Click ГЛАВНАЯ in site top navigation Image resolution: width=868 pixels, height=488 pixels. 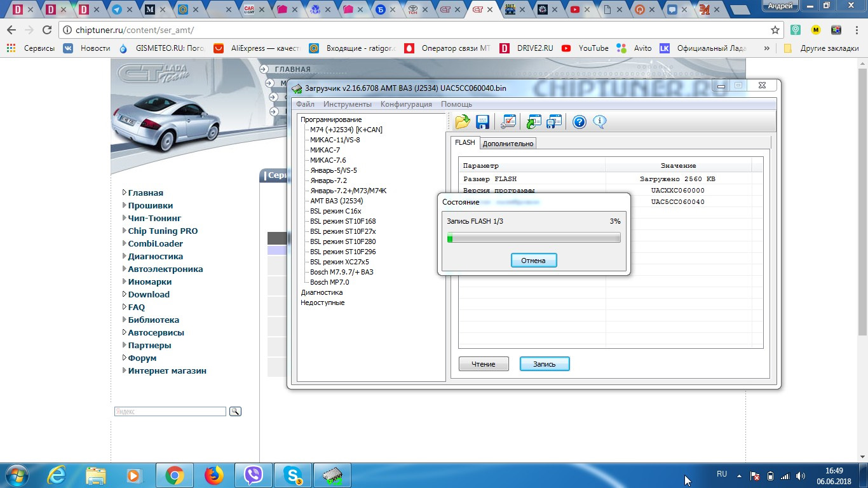click(292, 69)
